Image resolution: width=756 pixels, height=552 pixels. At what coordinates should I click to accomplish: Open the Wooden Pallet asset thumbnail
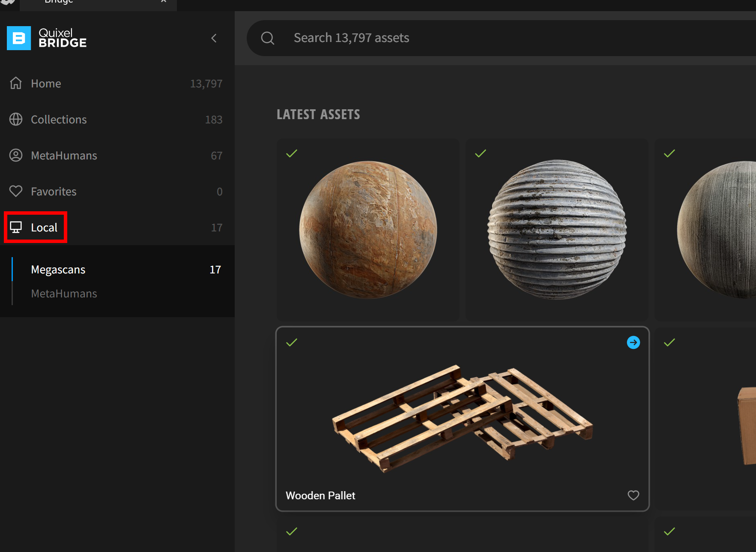click(463, 419)
